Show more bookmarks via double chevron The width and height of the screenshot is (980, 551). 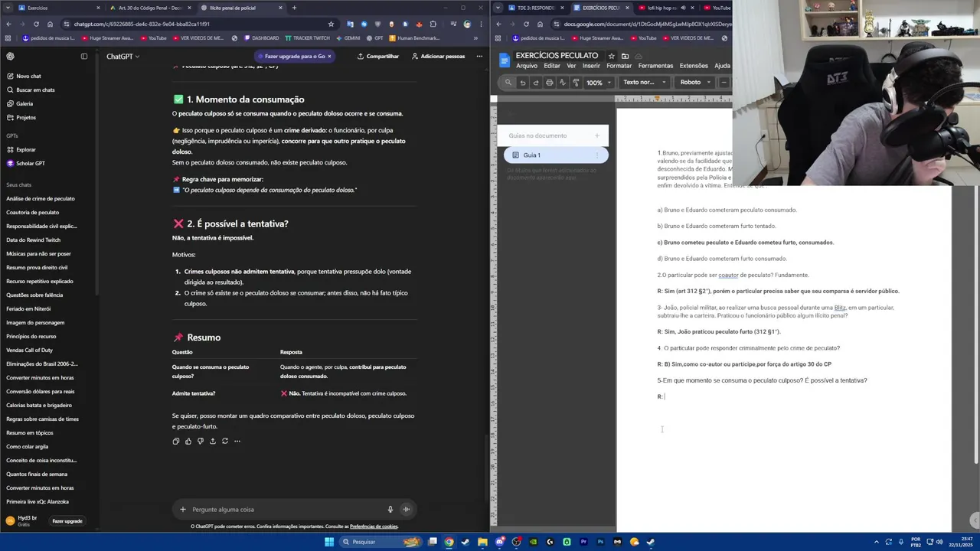[x=475, y=37]
